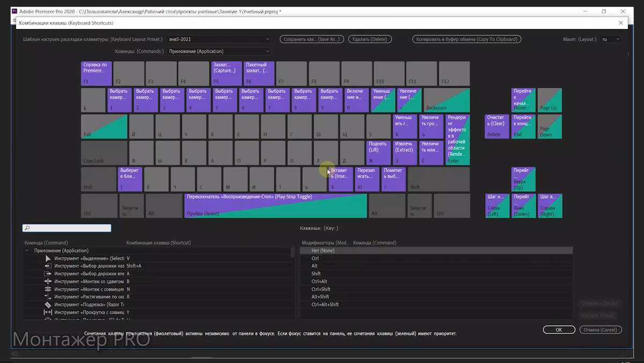Click the 1 key labeled Выбрать камеру
644x363 pixels.
click(119, 100)
